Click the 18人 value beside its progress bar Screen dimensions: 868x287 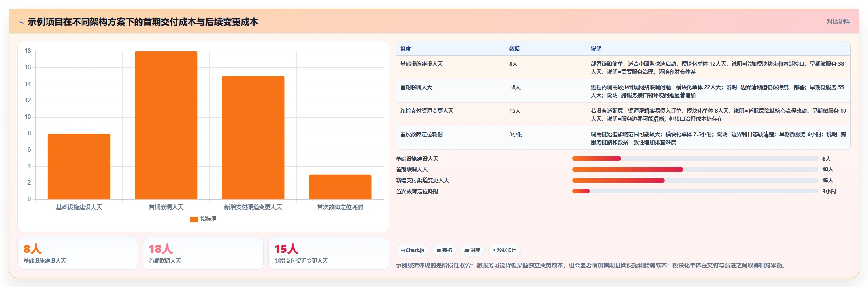pyautogui.click(x=828, y=169)
